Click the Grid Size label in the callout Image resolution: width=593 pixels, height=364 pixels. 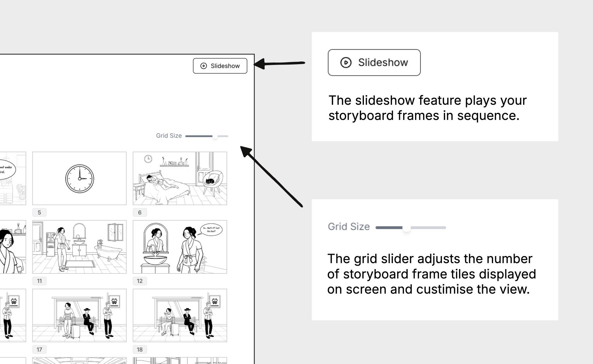[x=349, y=227]
